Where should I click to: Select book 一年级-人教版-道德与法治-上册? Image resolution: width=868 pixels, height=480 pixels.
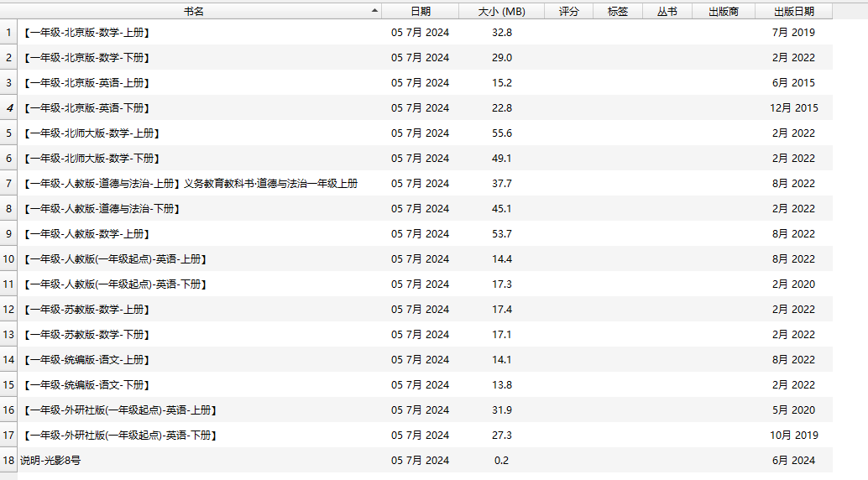point(190,184)
